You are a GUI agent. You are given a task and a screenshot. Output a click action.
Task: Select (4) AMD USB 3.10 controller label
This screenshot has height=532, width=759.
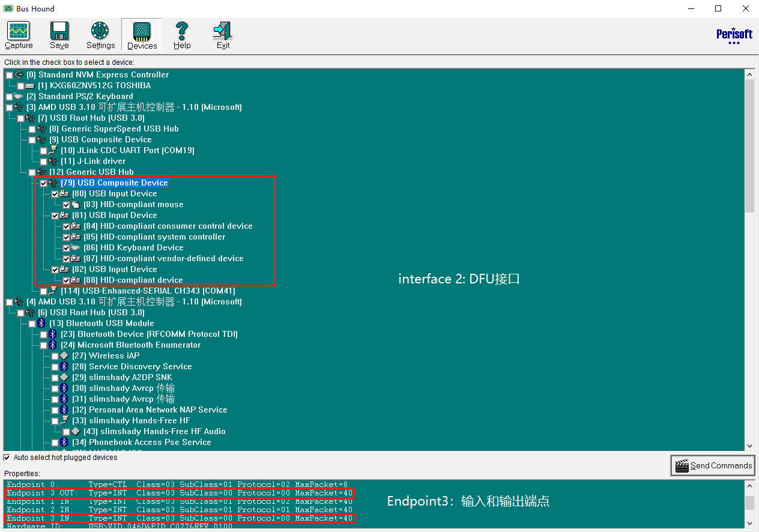[x=134, y=301]
